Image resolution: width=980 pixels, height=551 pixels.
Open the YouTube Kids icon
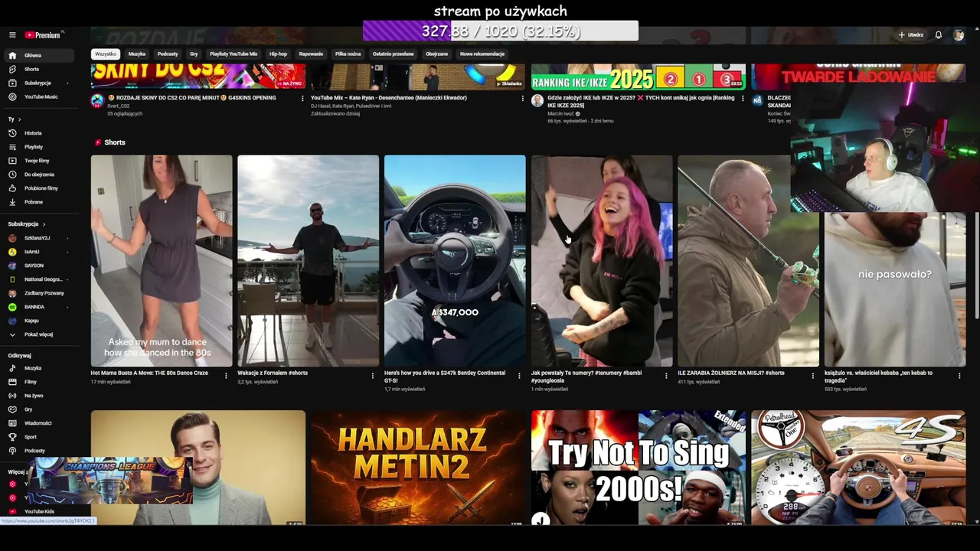pos(12,511)
